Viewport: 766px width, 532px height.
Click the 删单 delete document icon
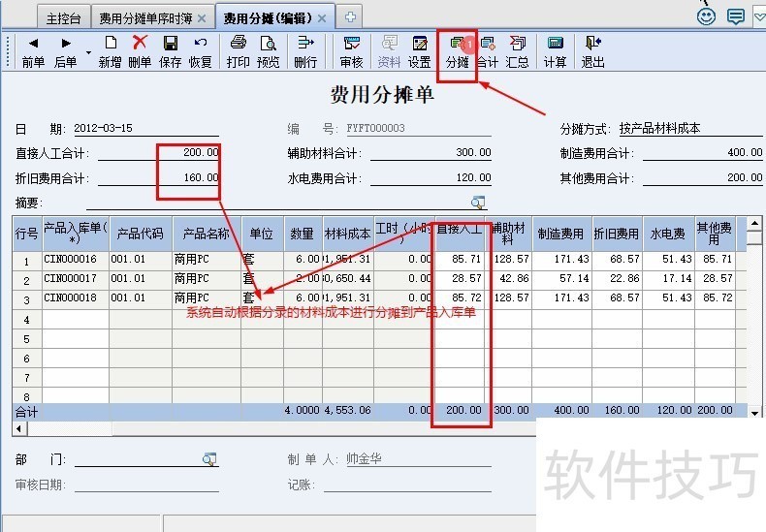[140, 51]
